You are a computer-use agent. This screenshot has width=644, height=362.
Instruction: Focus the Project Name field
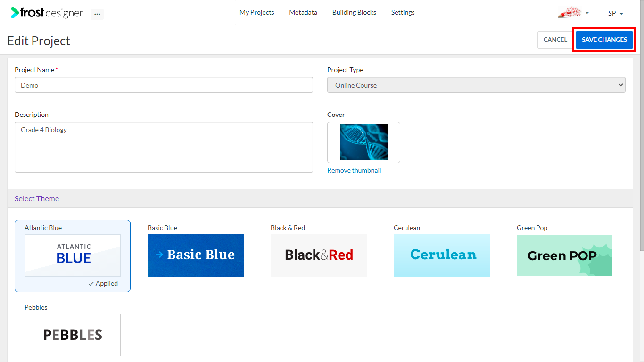point(164,85)
